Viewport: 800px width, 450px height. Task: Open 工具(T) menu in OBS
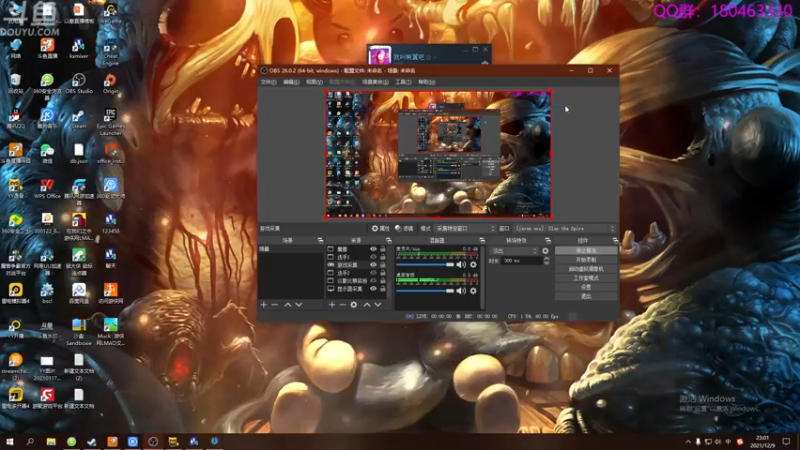pyautogui.click(x=403, y=82)
